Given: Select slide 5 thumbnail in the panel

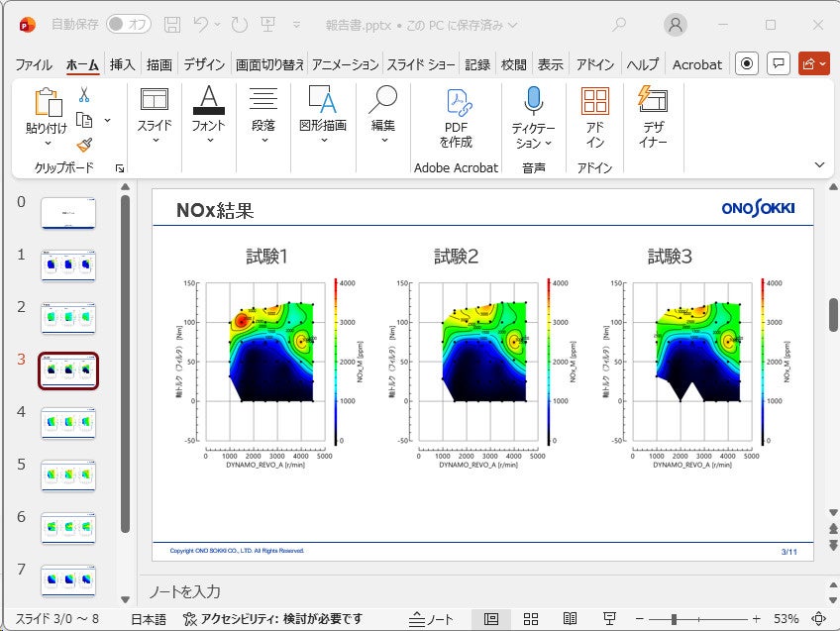Looking at the screenshot, I should 68,475.
